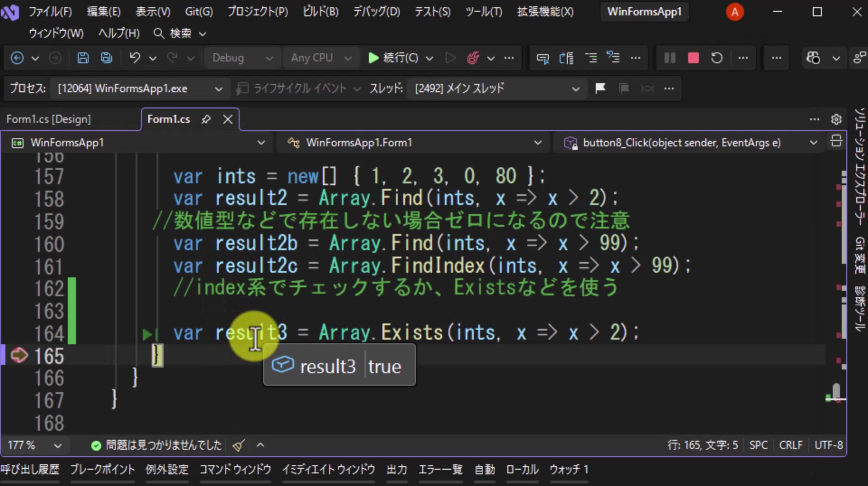Open the Debug configuration dropdown

242,58
